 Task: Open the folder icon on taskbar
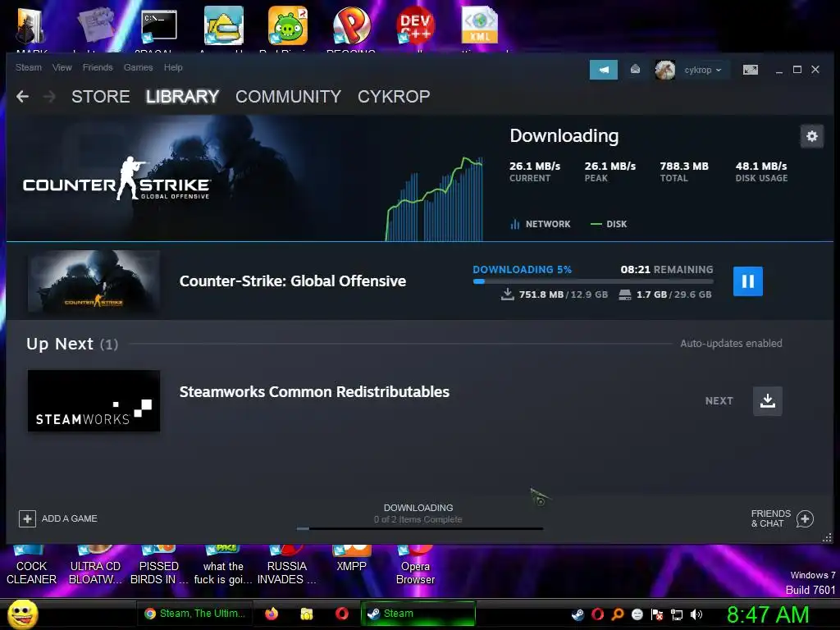pos(307,614)
